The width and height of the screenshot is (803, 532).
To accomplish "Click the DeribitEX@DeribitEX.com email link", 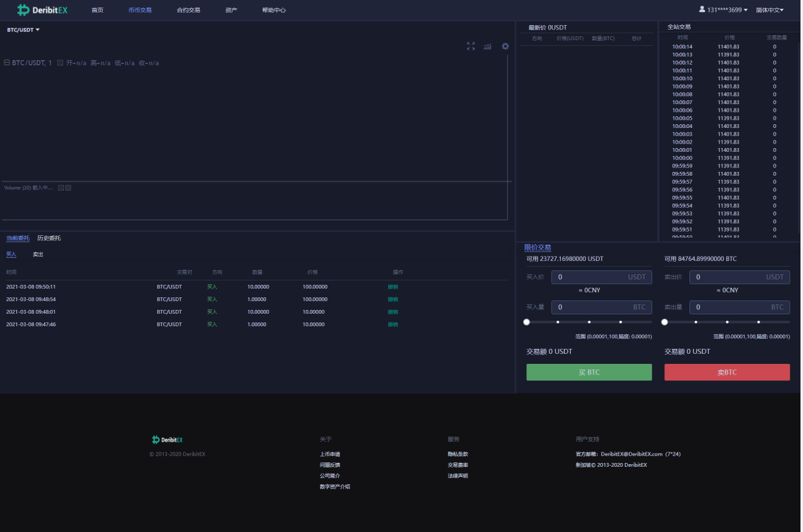I will pos(632,454).
